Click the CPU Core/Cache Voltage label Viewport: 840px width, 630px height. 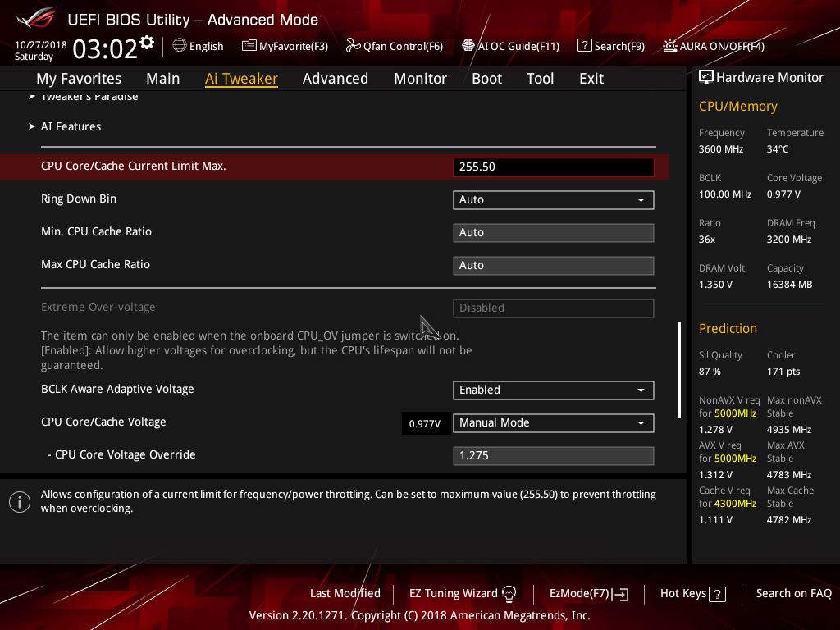(103, 422)
